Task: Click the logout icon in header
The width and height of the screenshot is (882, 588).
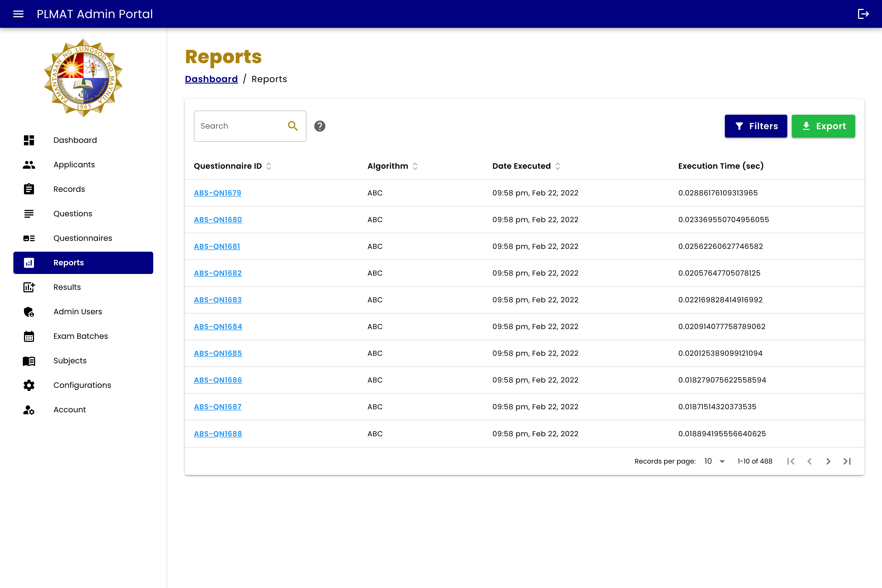Action: click(863, 14)
